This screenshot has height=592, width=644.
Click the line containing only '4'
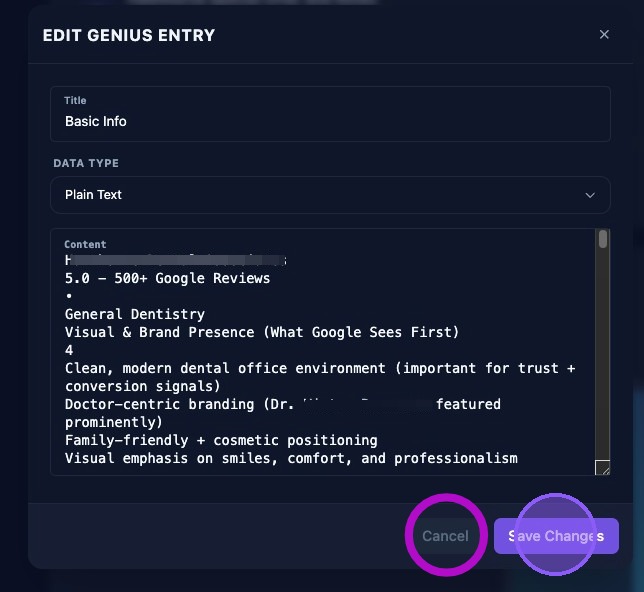(x=69, y=350)
